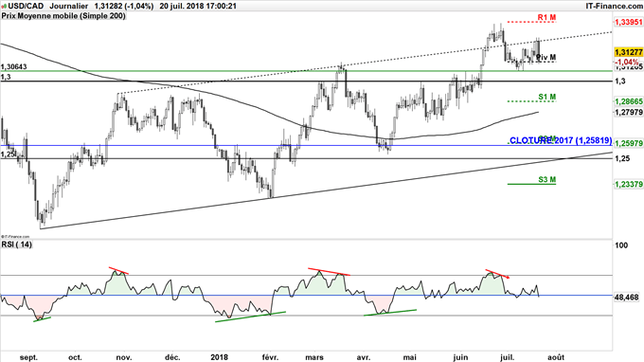Click the -1,04% change tag
Screen dimensions: 644x362
point(628,62)
